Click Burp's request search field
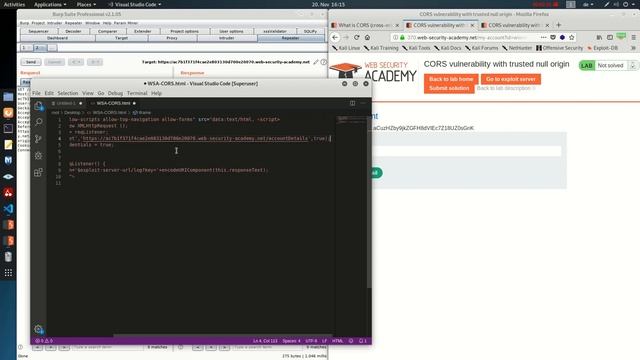640x360 pixels. pos(108,347)
